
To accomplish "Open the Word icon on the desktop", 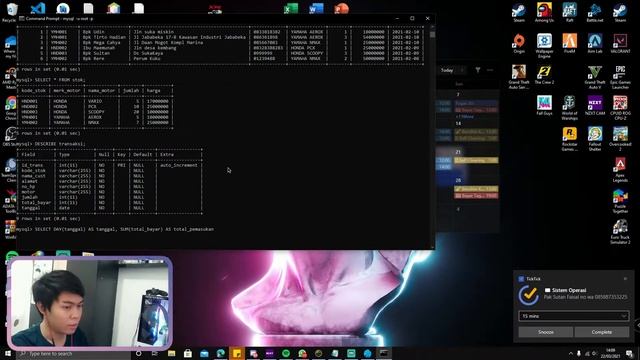I will (316, 8).
